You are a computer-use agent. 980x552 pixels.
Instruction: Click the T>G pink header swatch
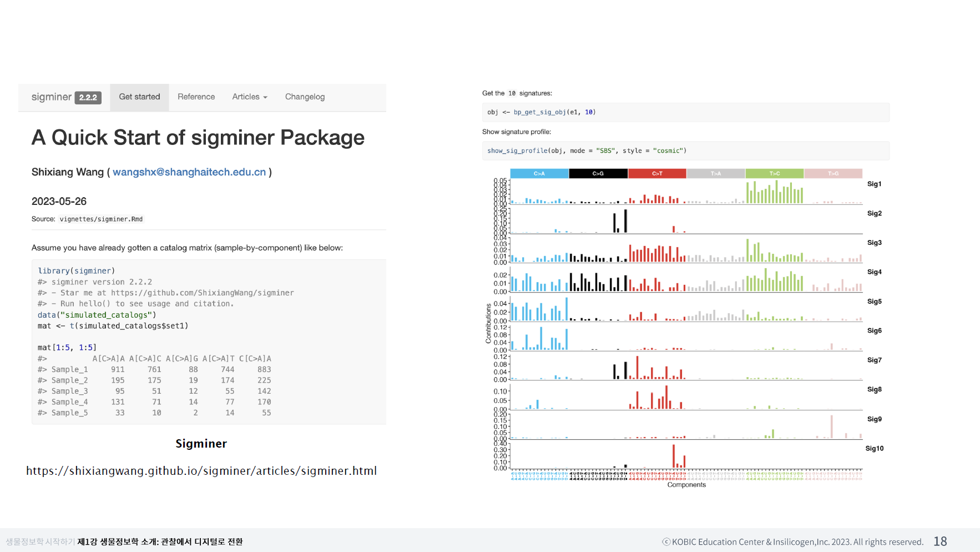click(833, 173)
